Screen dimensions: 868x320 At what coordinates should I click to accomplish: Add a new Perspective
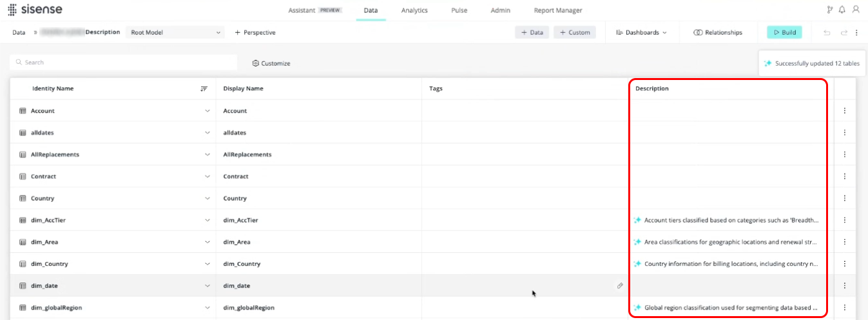pyautogui.click(x=255, y=32)
